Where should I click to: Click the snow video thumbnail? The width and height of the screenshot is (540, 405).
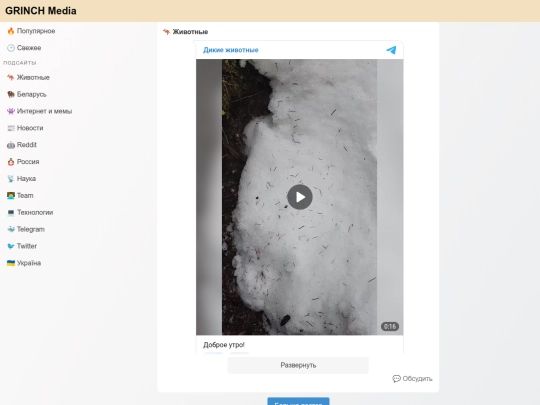coord(300,197)
